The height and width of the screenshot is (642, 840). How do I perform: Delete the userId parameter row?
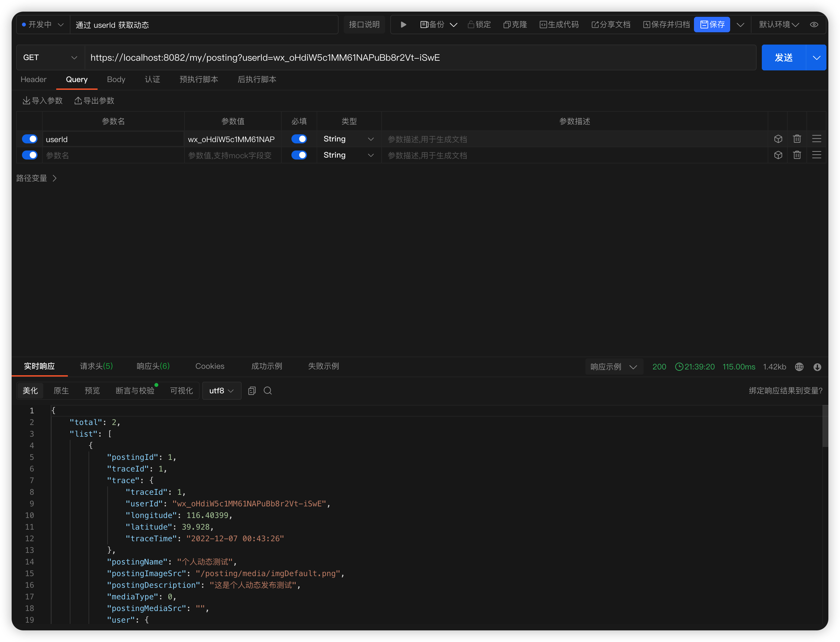tap(797, 139)
